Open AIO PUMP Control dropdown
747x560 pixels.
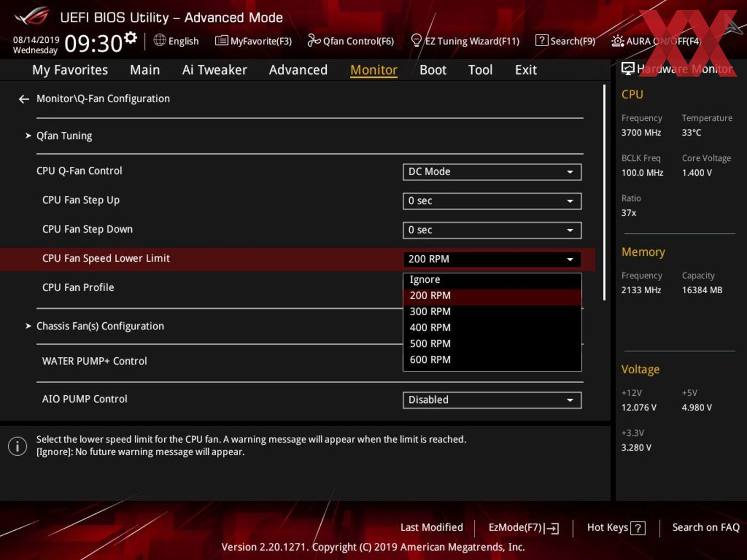[492, 400]
